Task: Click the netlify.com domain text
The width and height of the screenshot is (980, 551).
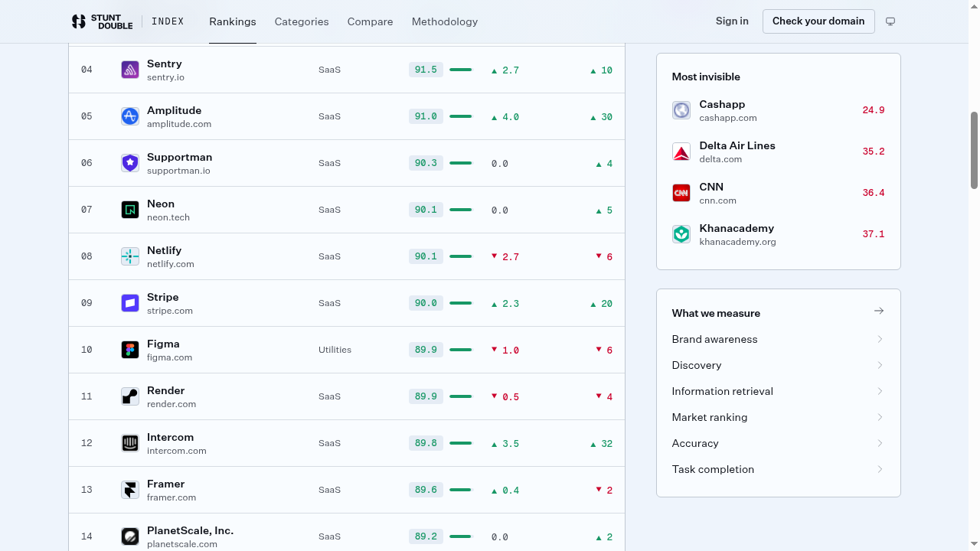Action: (171, 264)
